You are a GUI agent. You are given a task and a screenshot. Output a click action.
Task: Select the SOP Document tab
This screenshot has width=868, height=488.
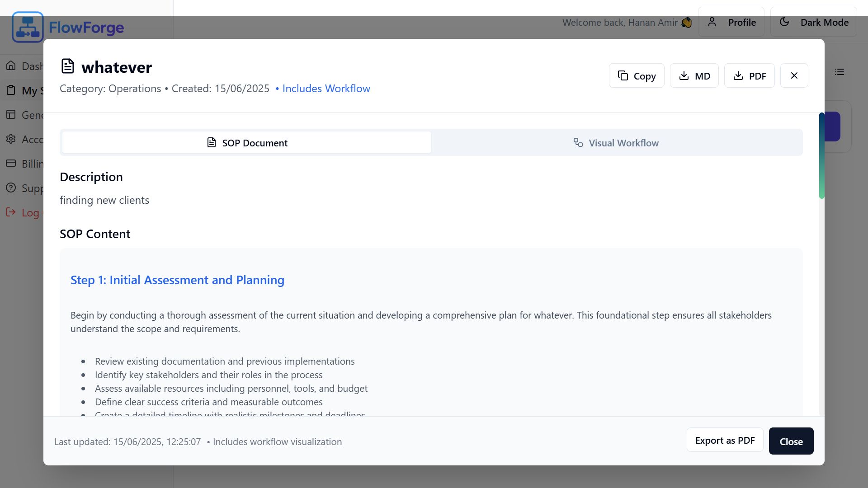click(x=247, y=143)
